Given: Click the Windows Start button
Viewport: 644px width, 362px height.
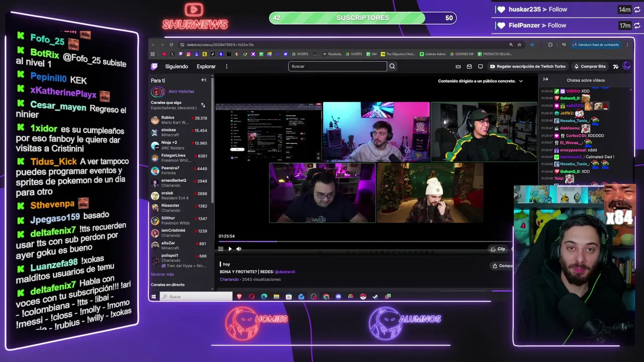Looking at the screenshot, I should 153,297.
